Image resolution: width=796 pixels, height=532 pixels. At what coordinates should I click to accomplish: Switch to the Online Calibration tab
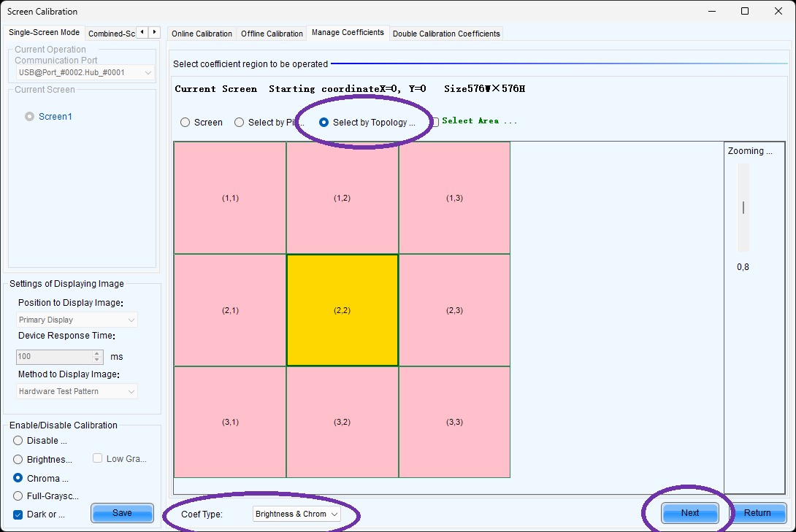point(202,34)
